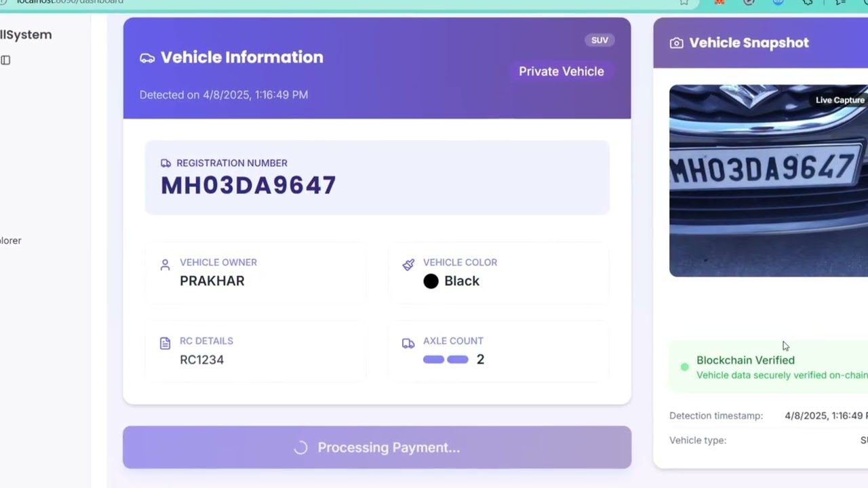Click the document icon next to RC Details
This screenshot has height=488, width=868.
(165, 344)
